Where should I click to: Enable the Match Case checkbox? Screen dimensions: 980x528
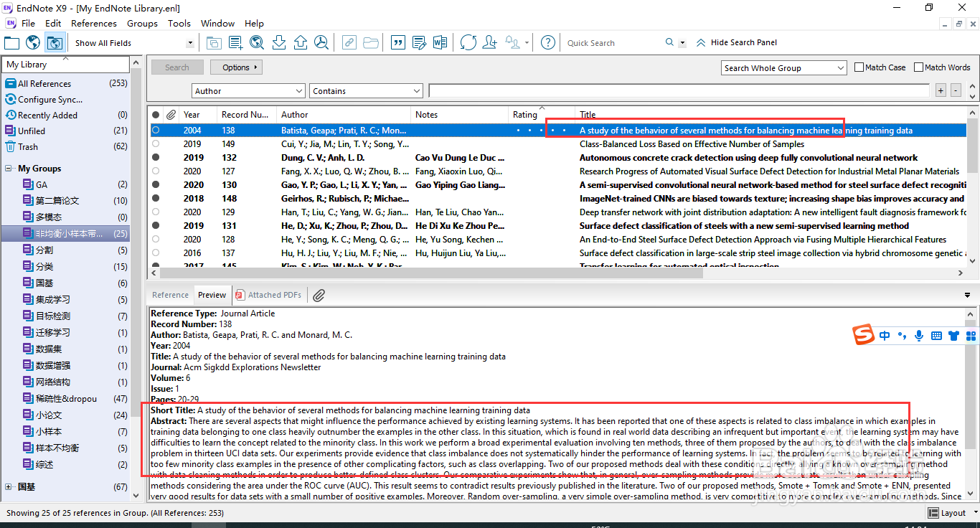point(859,67)
